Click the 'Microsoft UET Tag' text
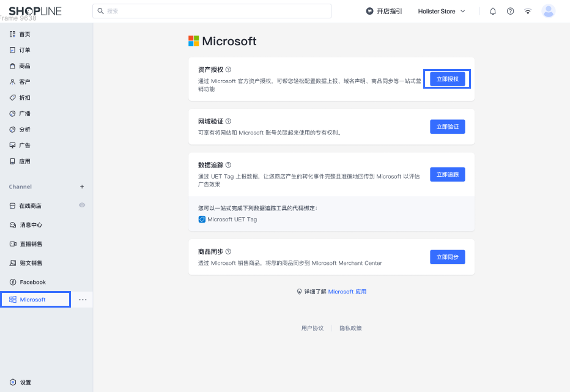The image size is (570, 392). [x=232, y=220]
